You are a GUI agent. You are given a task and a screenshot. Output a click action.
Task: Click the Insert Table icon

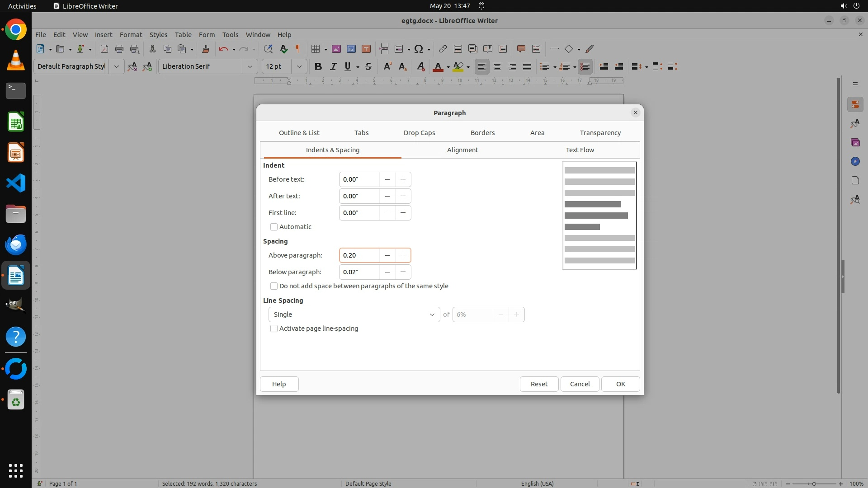pos(316,49)
